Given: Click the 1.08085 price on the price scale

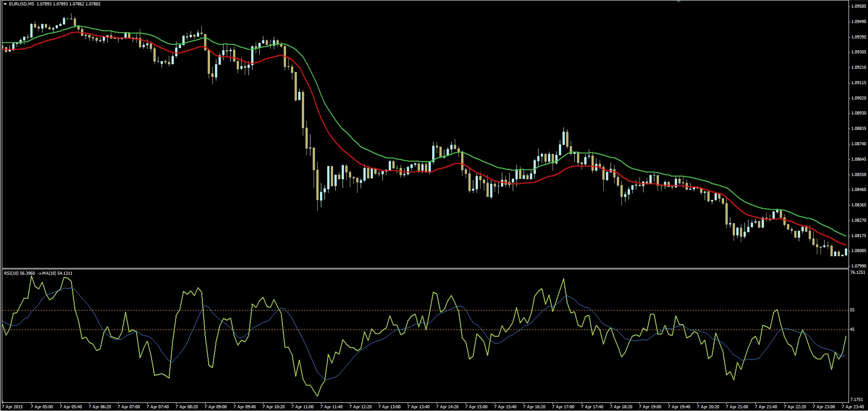Looking at the screenshot, I should [858, 251].
